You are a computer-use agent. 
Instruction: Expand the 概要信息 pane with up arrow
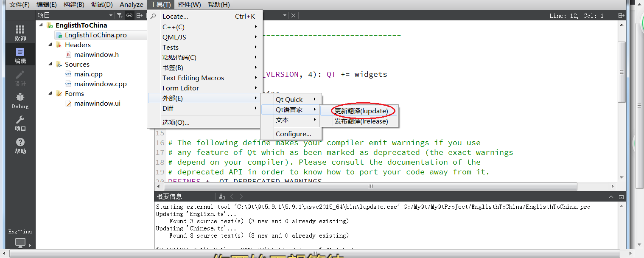point(611,196)
